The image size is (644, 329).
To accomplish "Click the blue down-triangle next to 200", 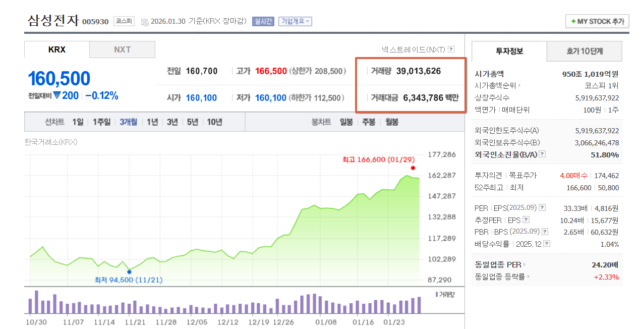I will coord(57,95).
